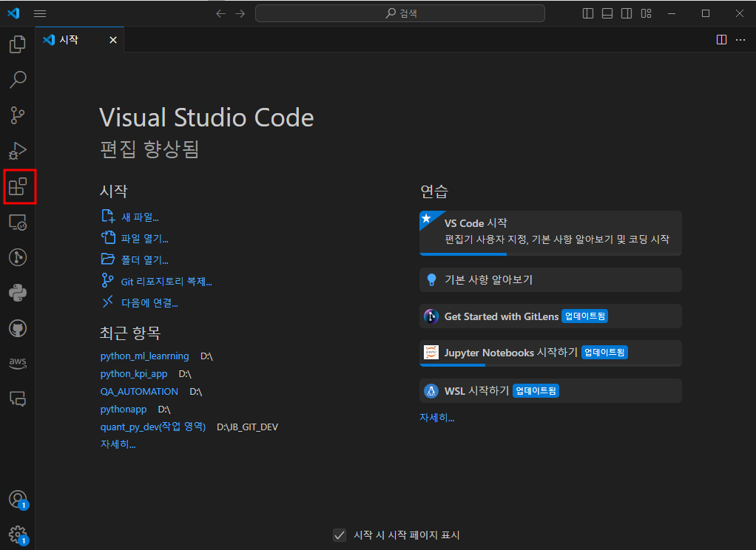The height and width of the screenshot is (550, 756).
Task: Click the remote connect icon beside 다음에 연결
Action: pos(107,302)
